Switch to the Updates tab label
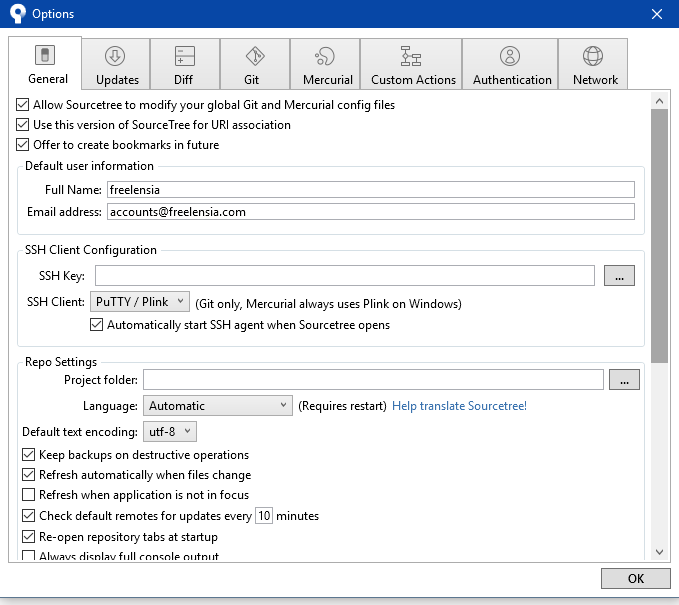The image size is (679, 605). click(x=117, y=80)
